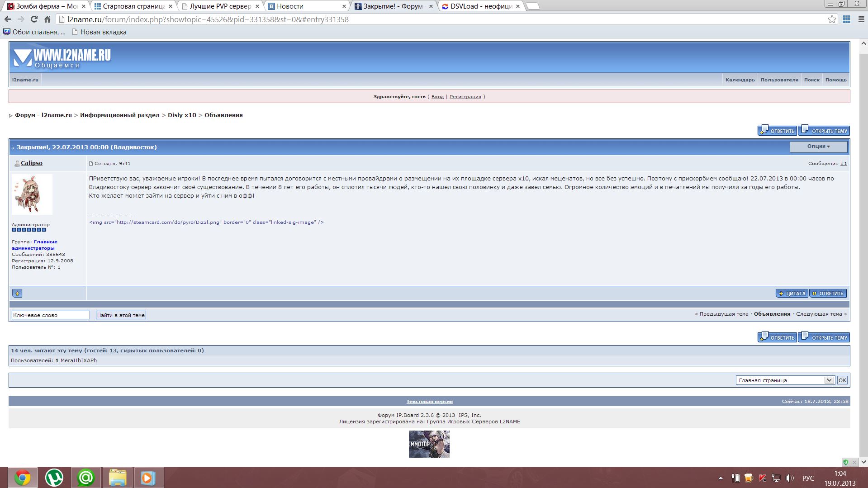Click the network tray icon
868x488 pixels.
(776, 478)
